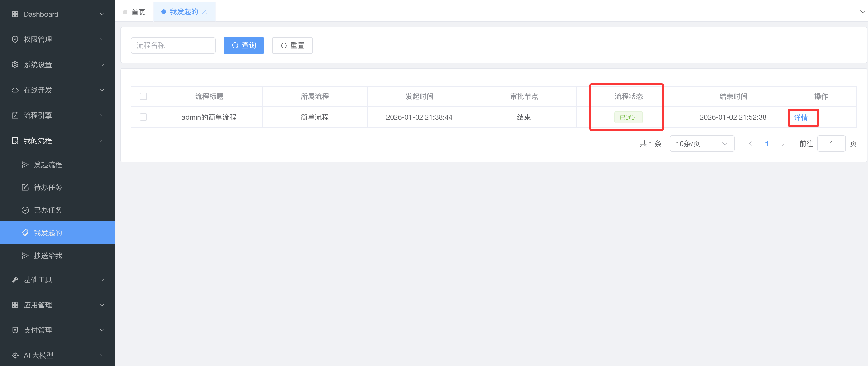Click the yen icon beside 支付管理
This screenshot has height=366, width=868.
[x=15, y=330]
